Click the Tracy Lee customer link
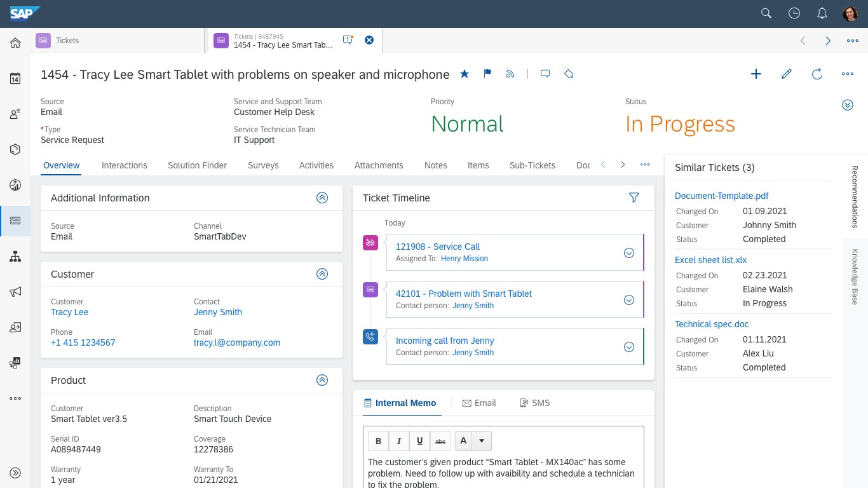 point(69,312)
